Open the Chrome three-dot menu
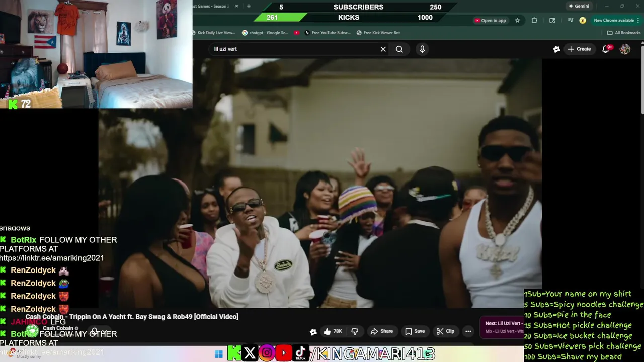This screenshot has height=362, width=644. pyautogui.click(x=638, y=20)
